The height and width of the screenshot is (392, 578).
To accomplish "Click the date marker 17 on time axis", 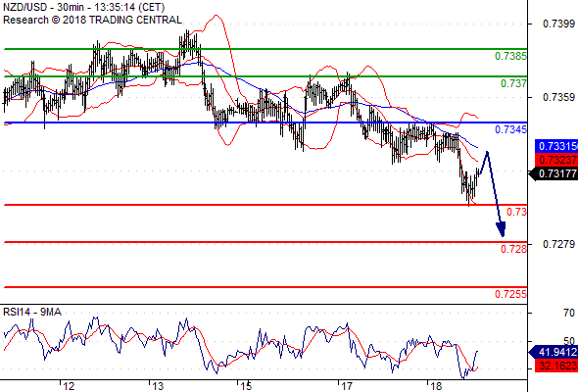I will (347, 386).
